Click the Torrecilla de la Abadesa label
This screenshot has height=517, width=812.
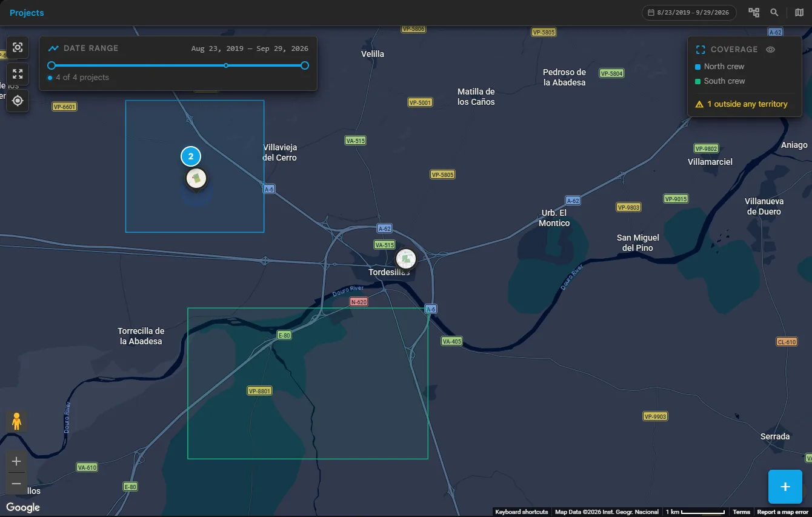[141, 336]
